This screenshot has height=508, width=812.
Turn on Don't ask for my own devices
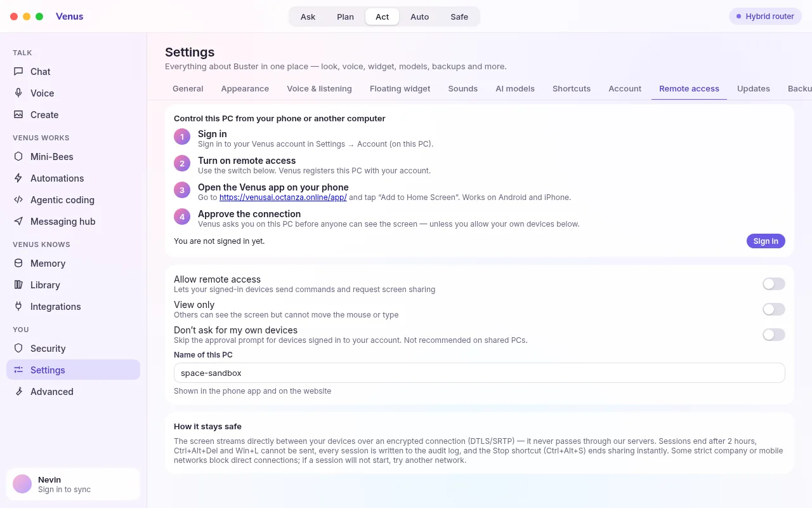tap(774, 335)
